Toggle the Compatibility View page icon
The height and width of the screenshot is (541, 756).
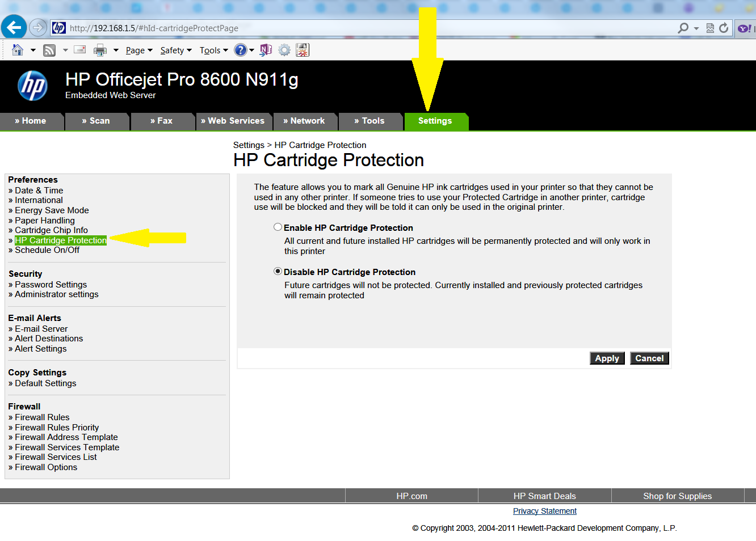point(710,28)
